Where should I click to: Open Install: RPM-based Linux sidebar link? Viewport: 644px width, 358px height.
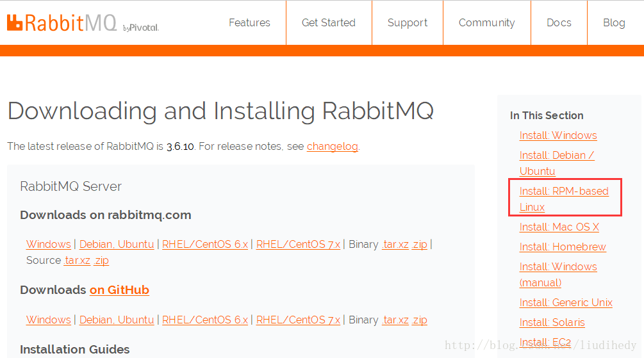pyautogui.click(x=564, y=199)
